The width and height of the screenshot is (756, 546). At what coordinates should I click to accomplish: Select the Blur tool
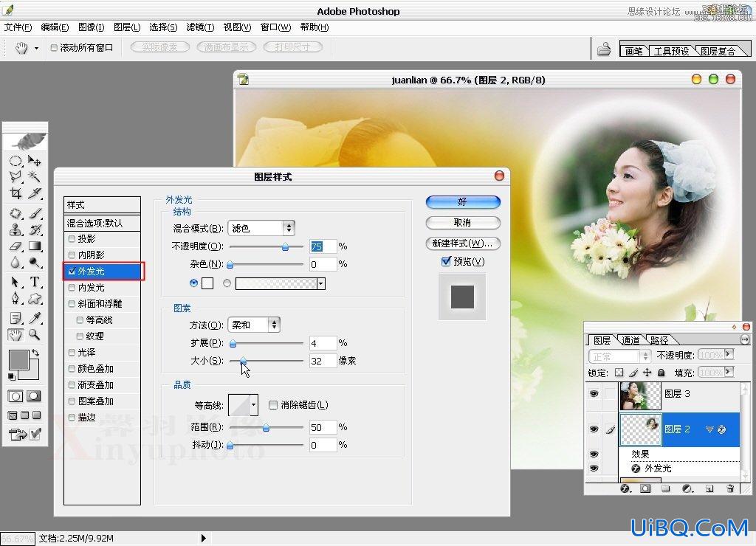(x=16, y=263)
